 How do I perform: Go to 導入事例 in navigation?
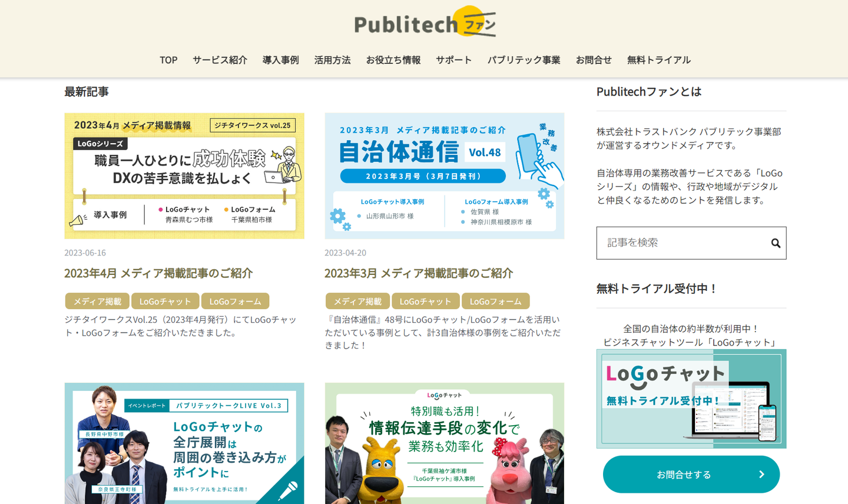(280, 60)
